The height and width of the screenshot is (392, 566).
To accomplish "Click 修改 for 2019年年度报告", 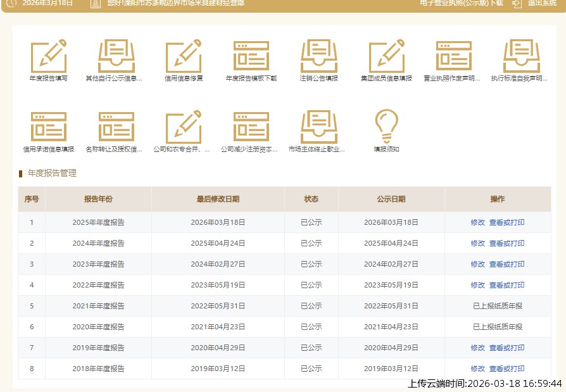I will [477, 348].
